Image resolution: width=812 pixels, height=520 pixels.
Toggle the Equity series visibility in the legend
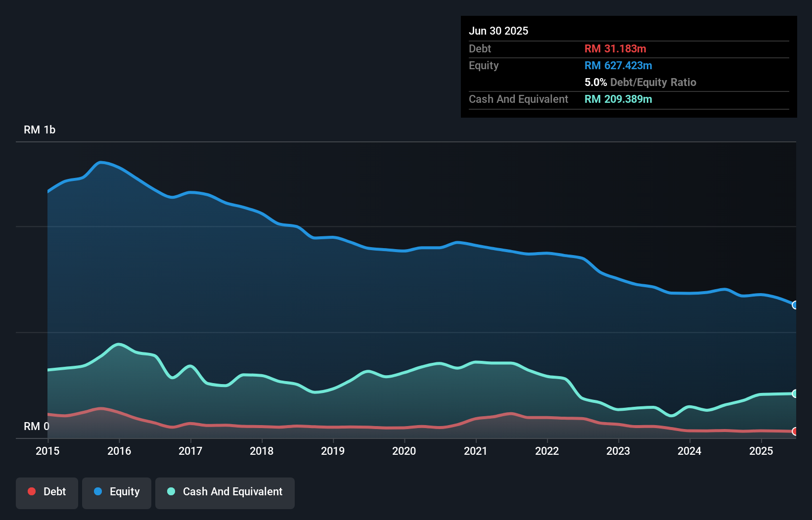116,492
